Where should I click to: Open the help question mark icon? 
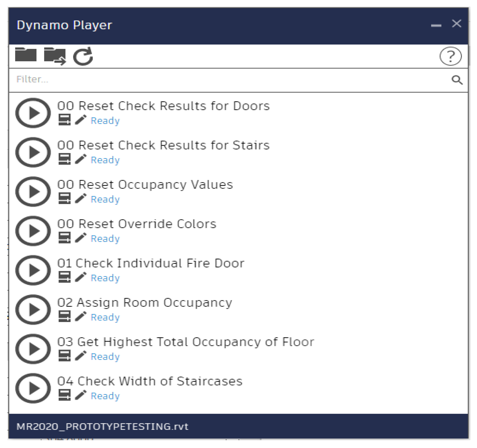click(x=450, y=56)
